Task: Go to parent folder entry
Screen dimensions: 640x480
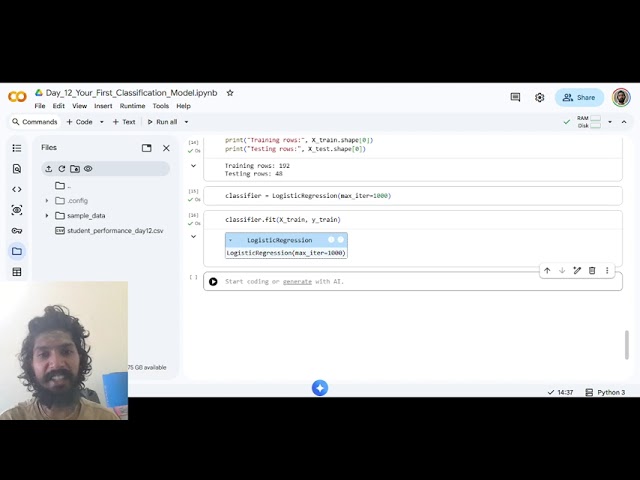Action: coord(63,186)
